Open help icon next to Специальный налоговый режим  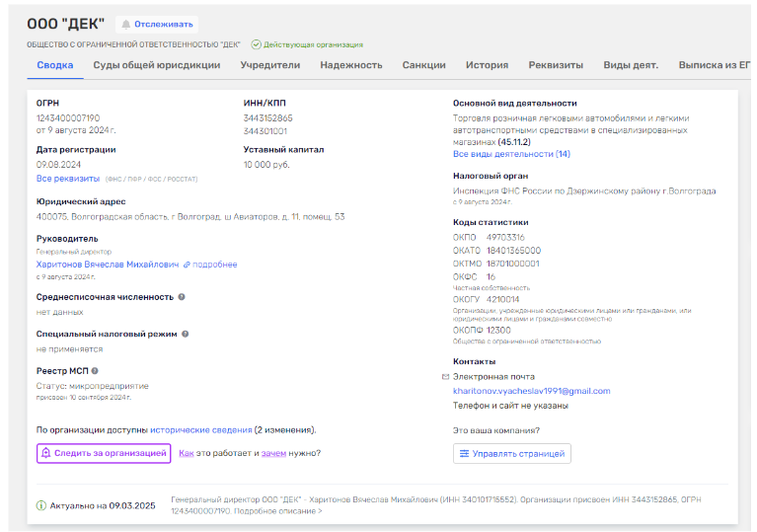(185, 334)
